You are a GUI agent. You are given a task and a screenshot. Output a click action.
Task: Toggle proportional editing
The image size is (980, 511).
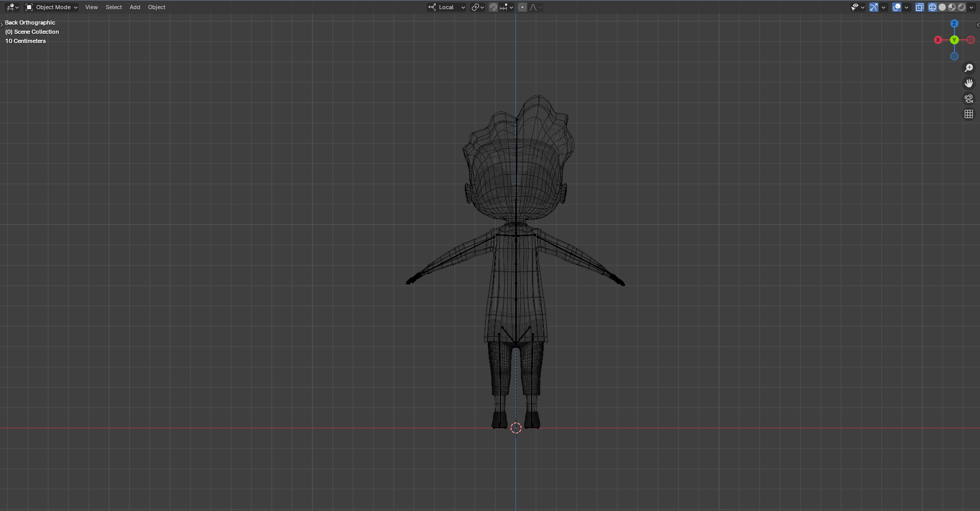(522, 7)
